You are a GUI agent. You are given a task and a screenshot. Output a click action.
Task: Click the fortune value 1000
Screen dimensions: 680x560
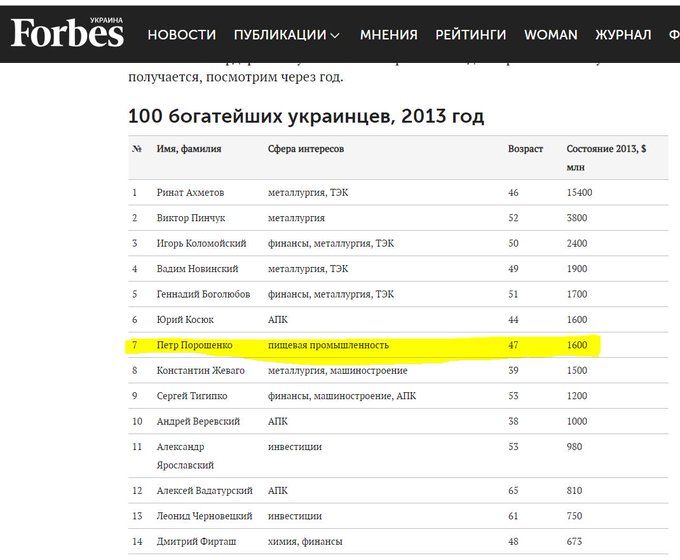pyautogui.click(x=577, y=421)
